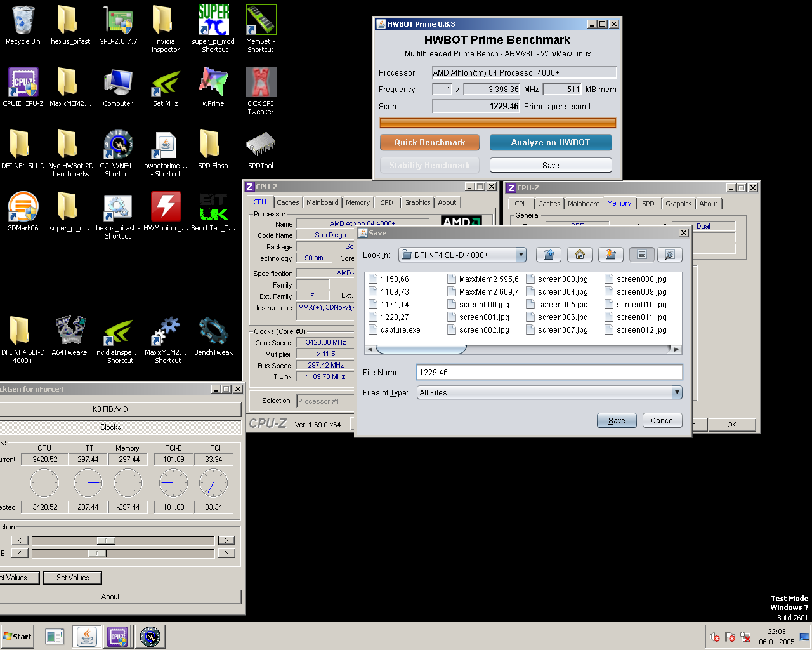Select screen012.jpg in the file list
Image resolution: width=812 pixels, height=650 pixels.
click(636, 329)
